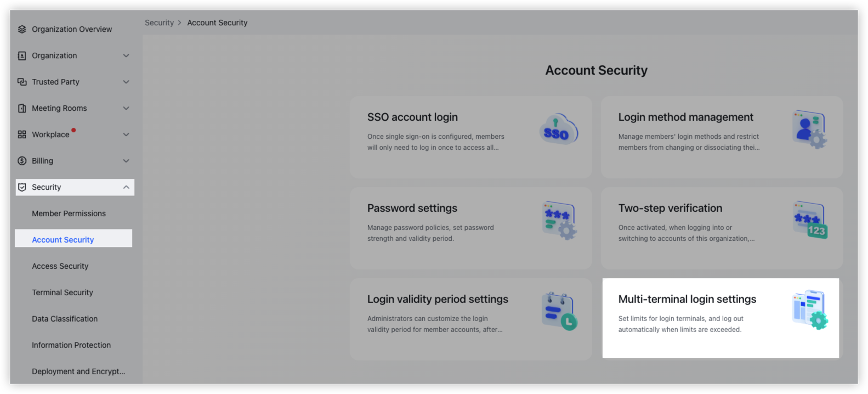Select Member Permissions in the sidebar
The image size is (868, 394).
(x=69, y=213)
